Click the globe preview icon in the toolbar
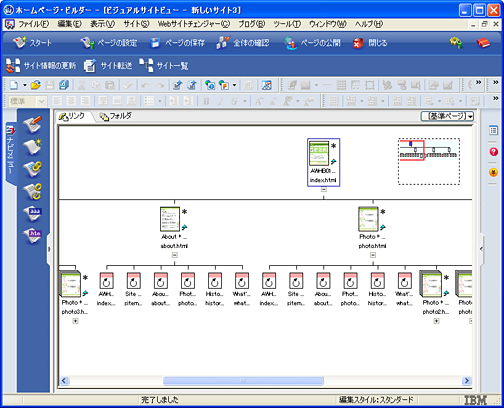Screen dimensions: 504x408 (x=210, y=85)
